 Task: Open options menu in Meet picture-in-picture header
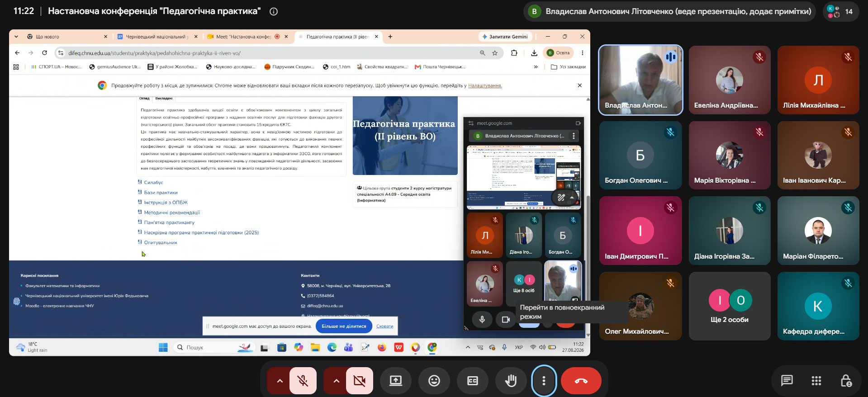(574, 136)
